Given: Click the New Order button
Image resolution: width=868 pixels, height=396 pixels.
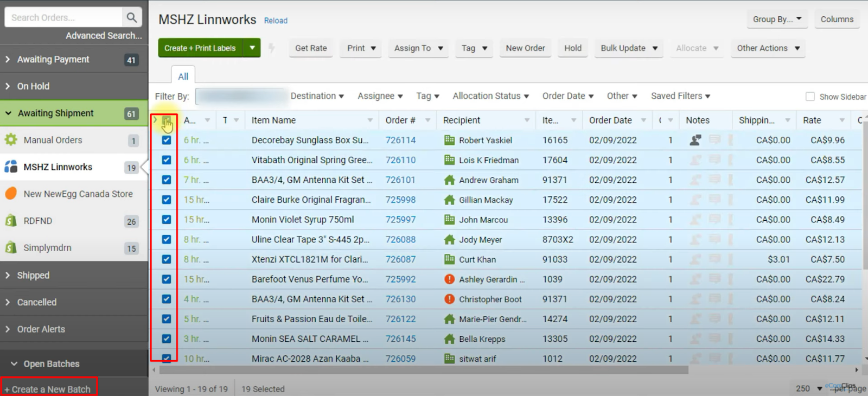Looking at the screenshot, I should tap(525, 48).
